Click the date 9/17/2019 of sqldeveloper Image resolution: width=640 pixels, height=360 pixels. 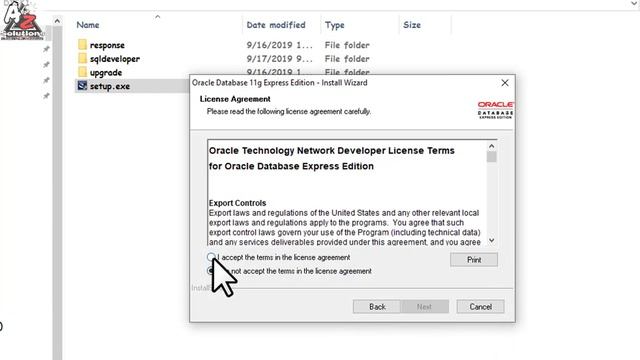[x=280, y=59]
